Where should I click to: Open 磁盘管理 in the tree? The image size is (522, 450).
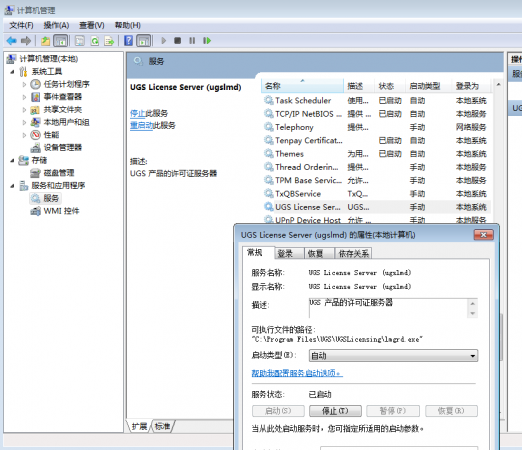[59, 173]
